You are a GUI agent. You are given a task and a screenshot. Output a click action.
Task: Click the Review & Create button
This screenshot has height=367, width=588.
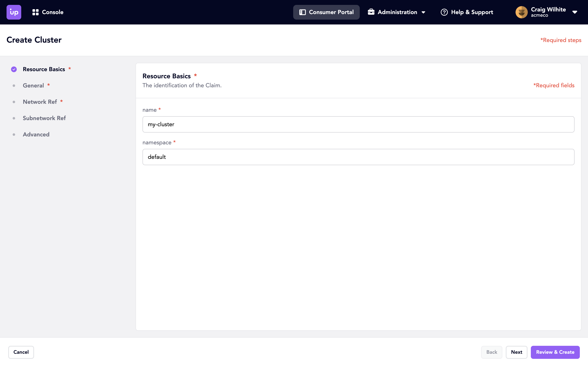(555, 352)
